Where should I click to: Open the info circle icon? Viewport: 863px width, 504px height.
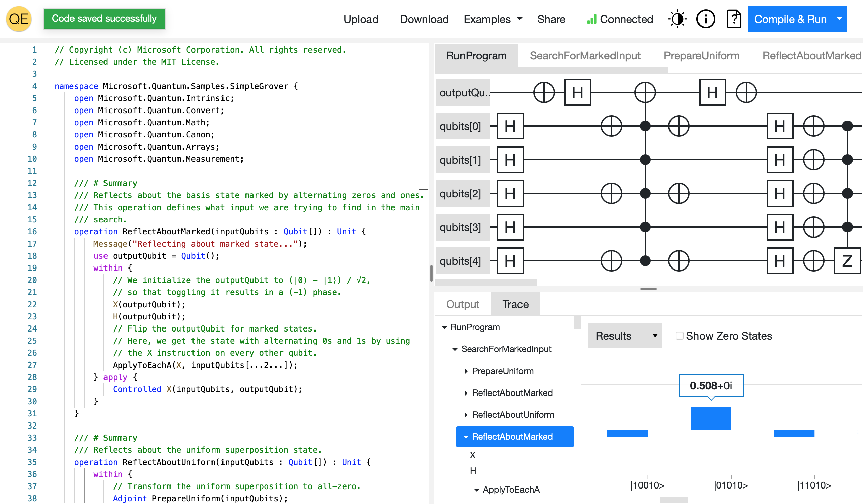pyautogui.click(x=705, y=19)
